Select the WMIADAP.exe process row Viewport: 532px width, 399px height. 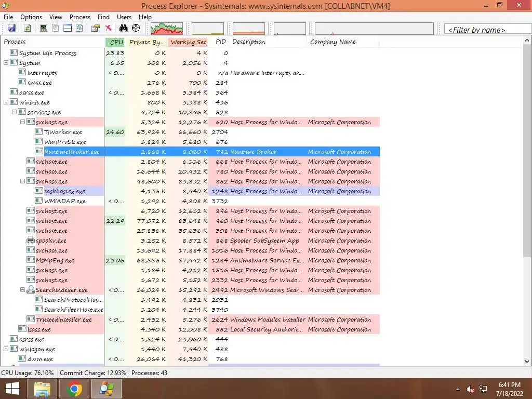click(x=190, y=201)
